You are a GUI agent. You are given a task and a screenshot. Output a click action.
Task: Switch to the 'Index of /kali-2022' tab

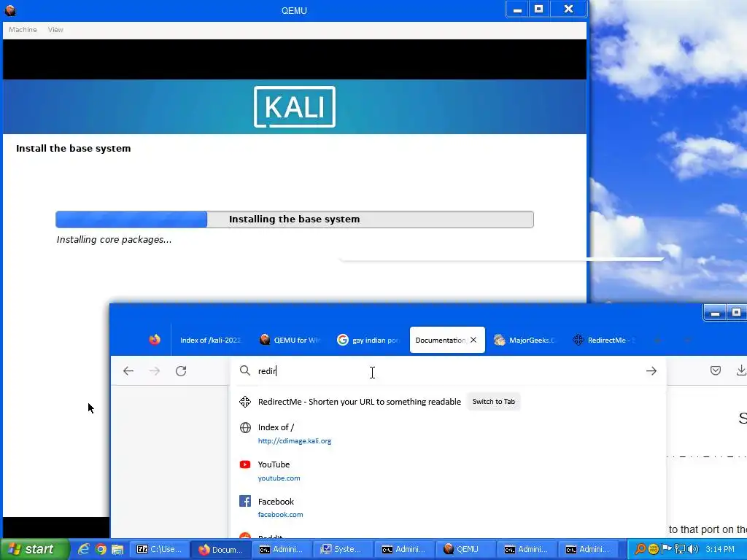point(210,340)
